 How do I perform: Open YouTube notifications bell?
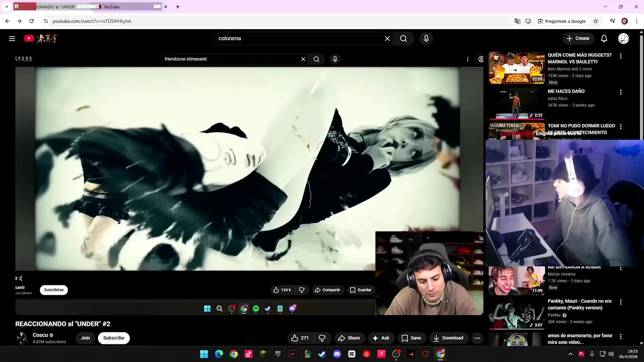click(x=604, y=38)
